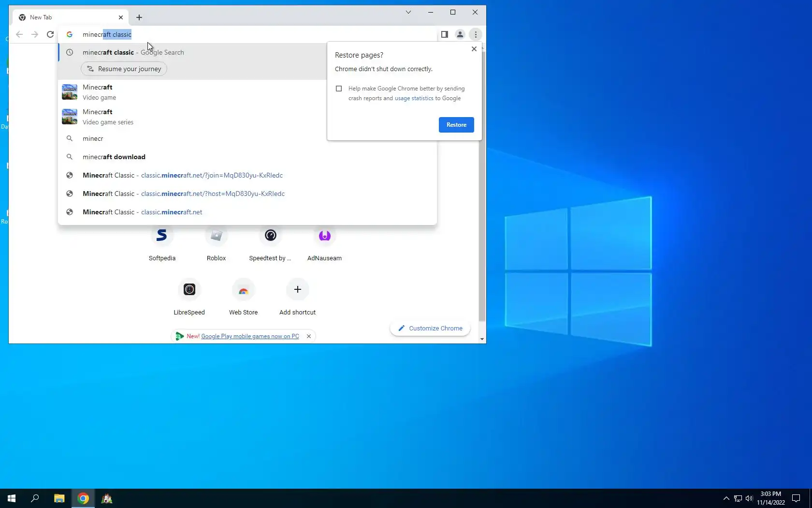Open the Windows notification center

click(796, 498)
